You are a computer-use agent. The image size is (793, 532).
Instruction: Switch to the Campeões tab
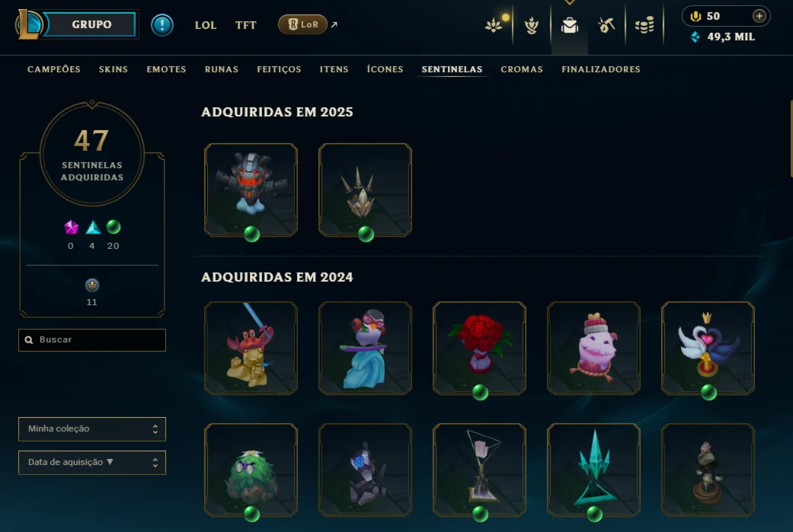53,69
